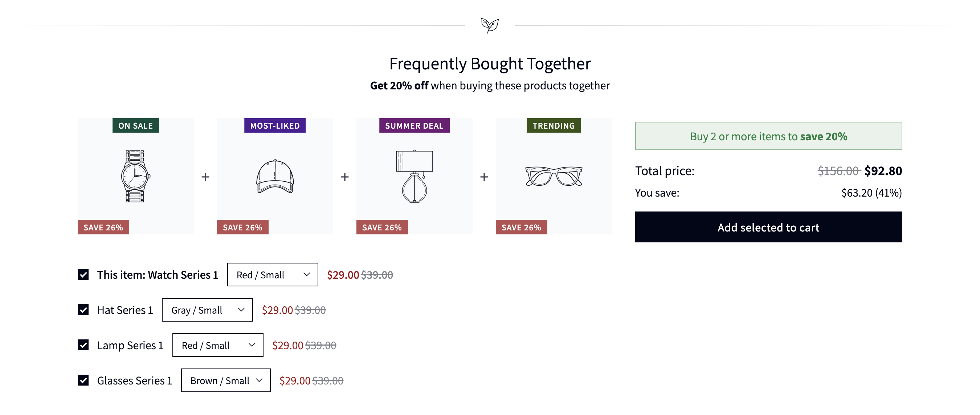
Task: Click the leaf divider icon
Action: [490, 25]
